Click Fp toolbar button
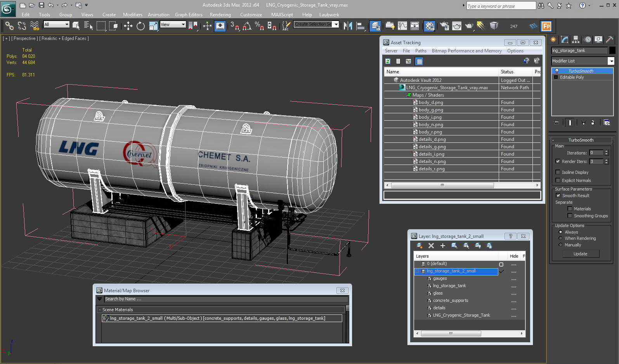Image resolution: width=619 pixels, height=364 pixels. 546,26
